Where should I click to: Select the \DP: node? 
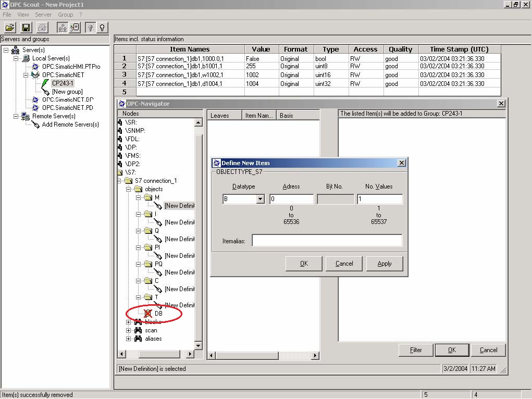coord(131,147)
